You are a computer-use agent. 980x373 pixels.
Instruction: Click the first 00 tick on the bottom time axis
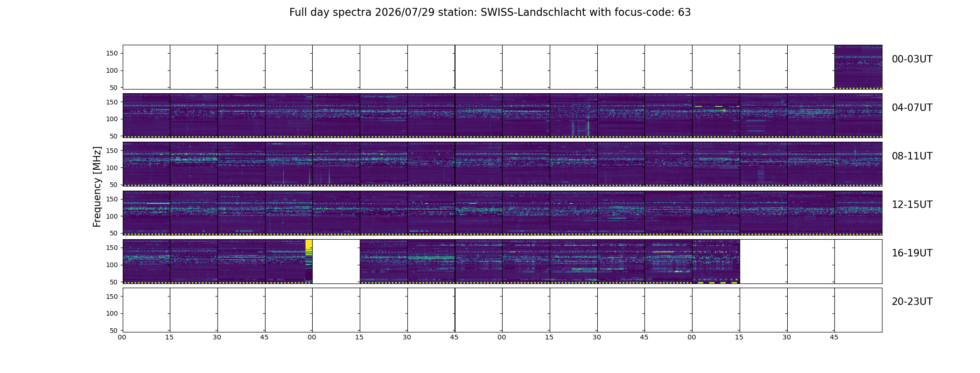122,337
